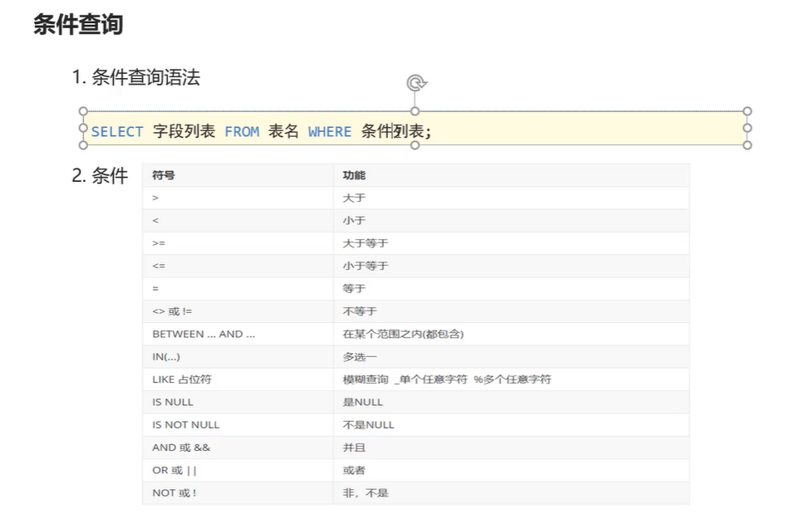Click the '2. 条件' heading
This screenshot has width=812, height=514.
tap(100, 176)
